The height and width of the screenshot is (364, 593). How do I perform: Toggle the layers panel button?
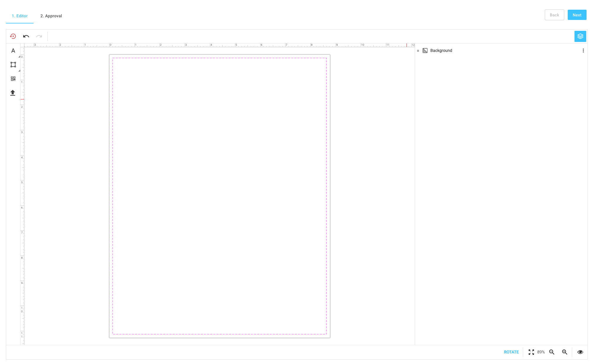click(x=580, y=36)
